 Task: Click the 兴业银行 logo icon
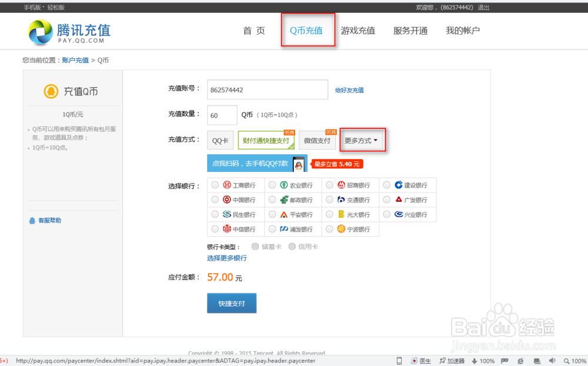click(x=399, y=214)
